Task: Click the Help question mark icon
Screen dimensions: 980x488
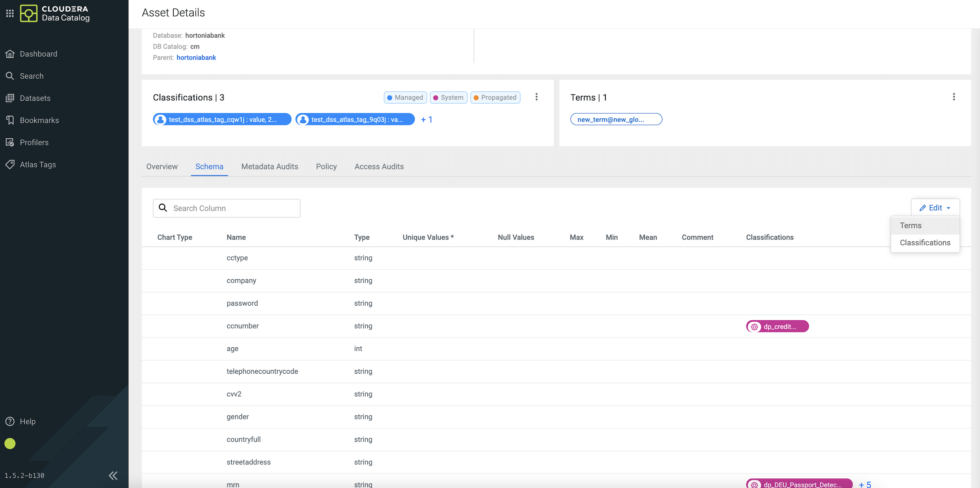Action: point(10,422)
